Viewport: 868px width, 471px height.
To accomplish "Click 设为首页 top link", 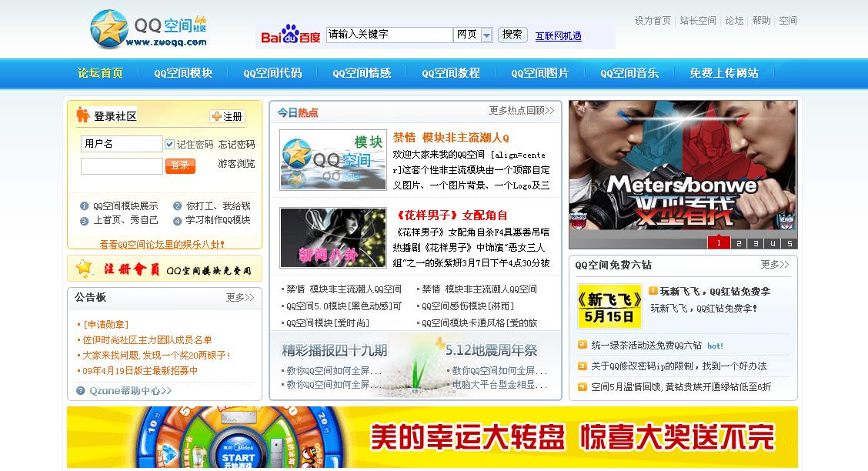I will (x=653, y=21).
